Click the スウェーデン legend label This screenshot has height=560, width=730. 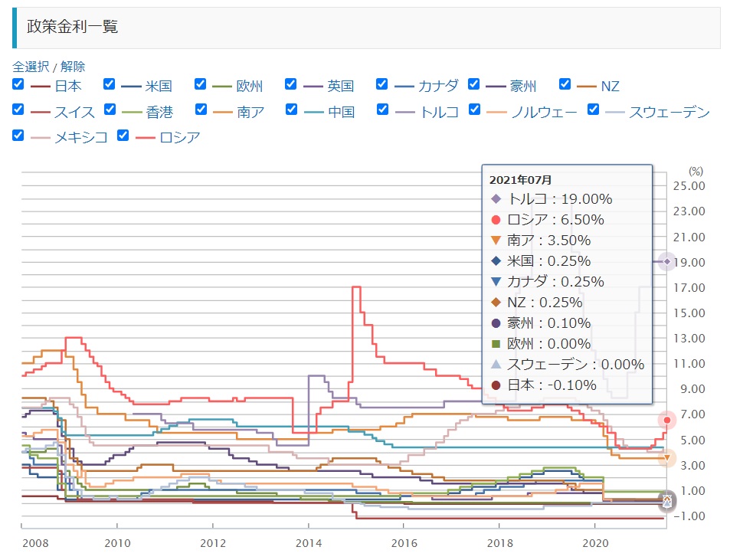(669, 112)
